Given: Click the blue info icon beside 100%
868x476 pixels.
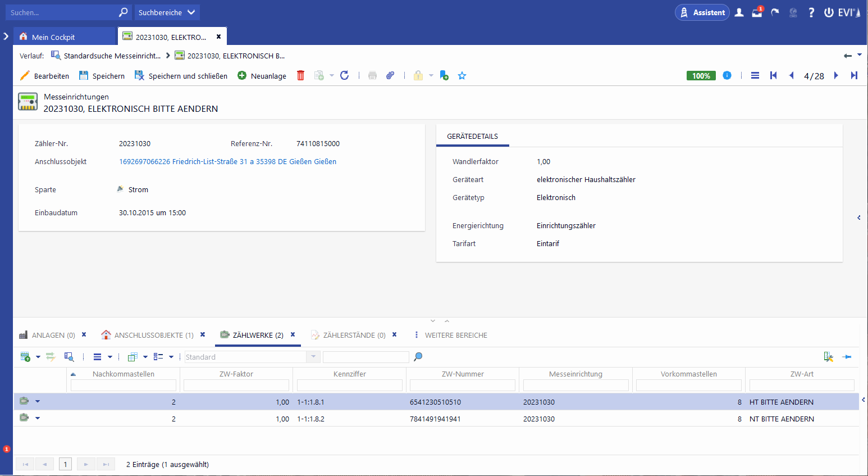Looking at the screenshot, I should coord(727,75).
